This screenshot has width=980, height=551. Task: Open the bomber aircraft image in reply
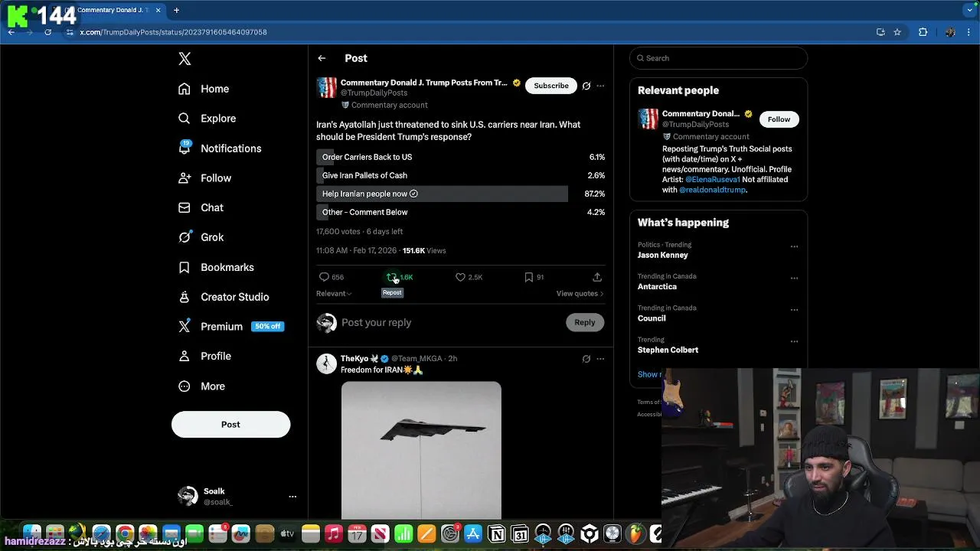421,450
